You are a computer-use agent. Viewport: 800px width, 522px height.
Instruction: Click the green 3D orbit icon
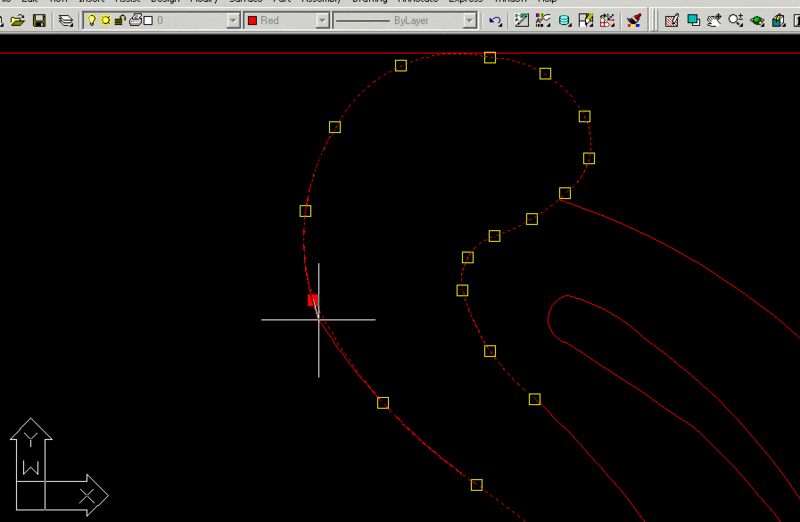tap(757, 20)
